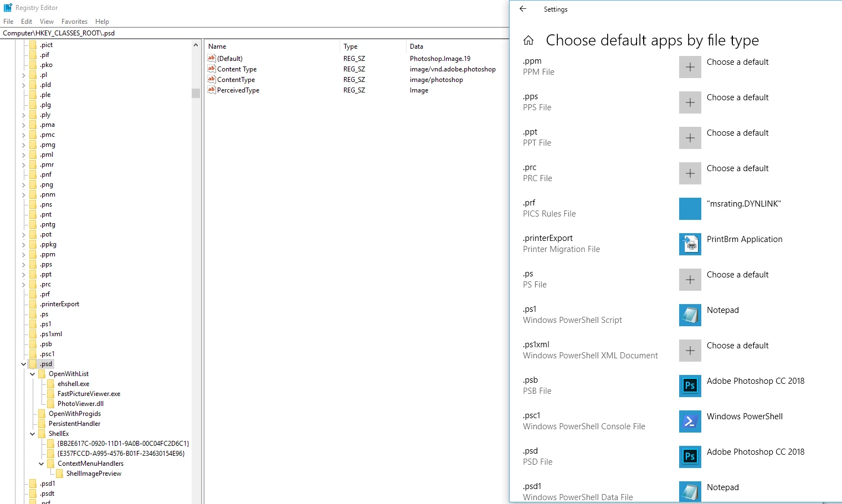Change Adobe Photoshop CC 2018 for .psd
The width and height of the screenshot is (842, 504).
coord(756,452)
